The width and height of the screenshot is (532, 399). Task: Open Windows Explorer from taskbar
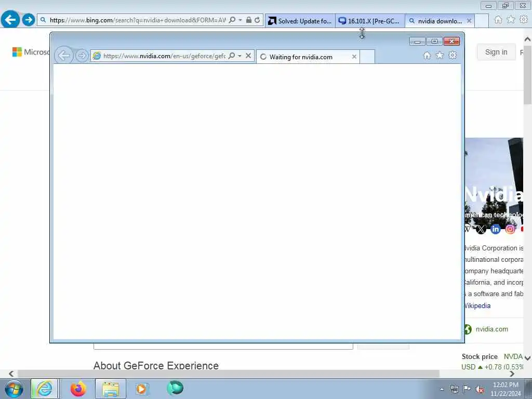[111, 389]
